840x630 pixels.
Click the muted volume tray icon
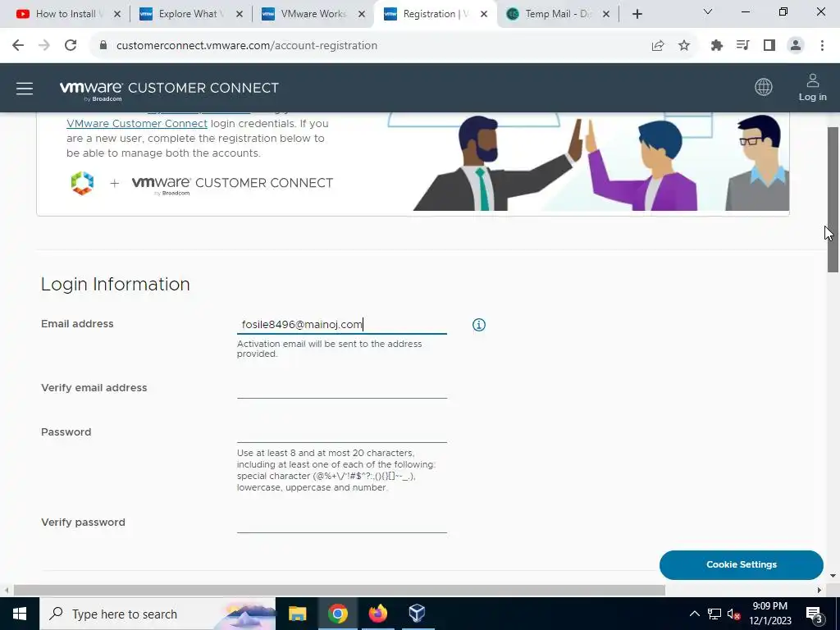[x=734, y=614]
